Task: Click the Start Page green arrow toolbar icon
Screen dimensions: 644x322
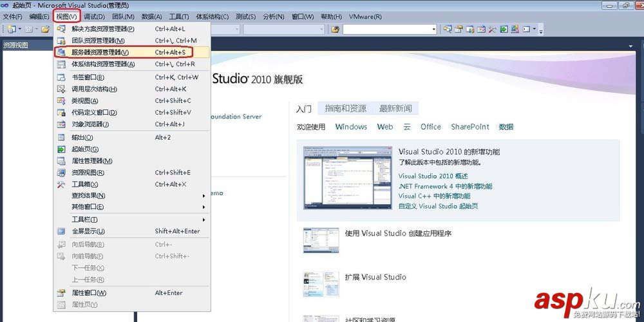Action: pos(504,29)
